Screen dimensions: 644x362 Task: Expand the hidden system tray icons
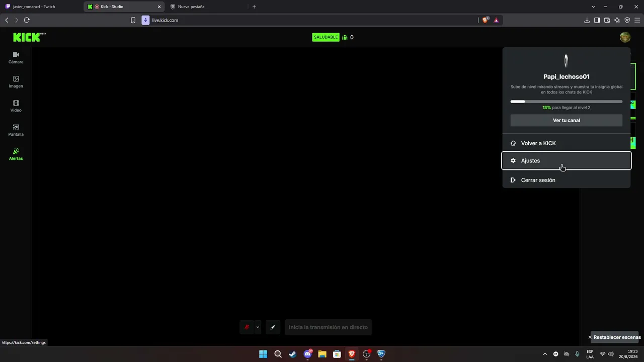(545, 354)
